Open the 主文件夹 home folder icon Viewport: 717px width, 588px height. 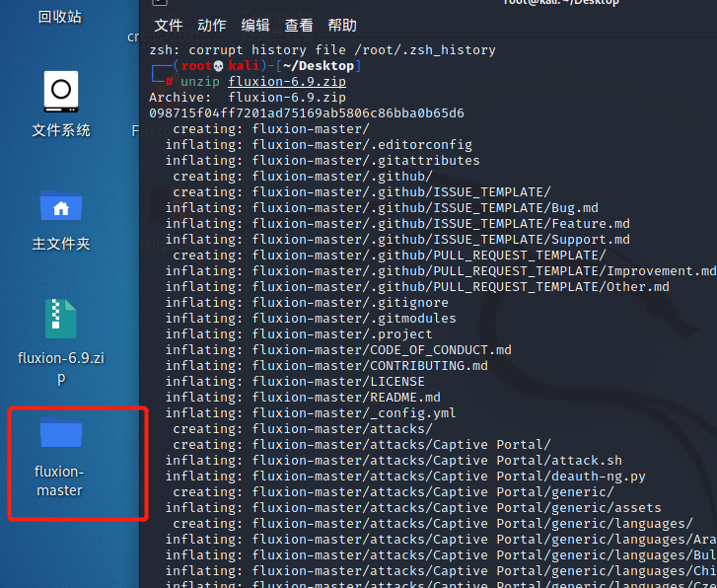pos(61,206)
